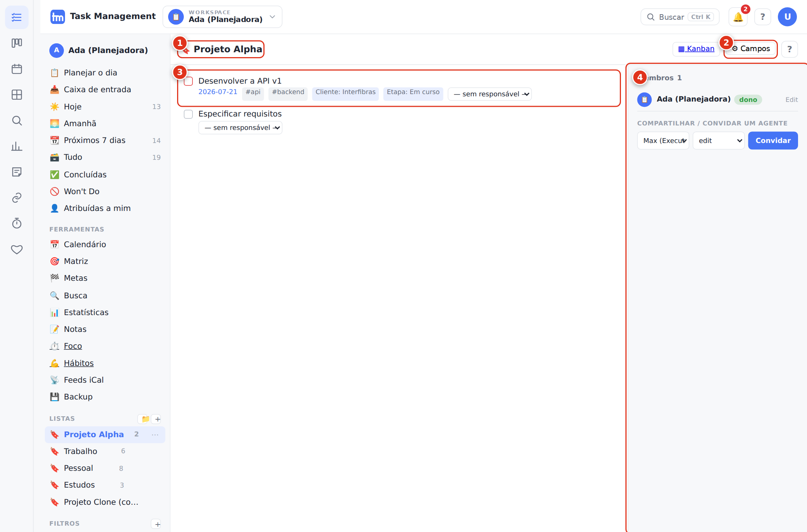Switch to the Kanban view link

point(696,49)
